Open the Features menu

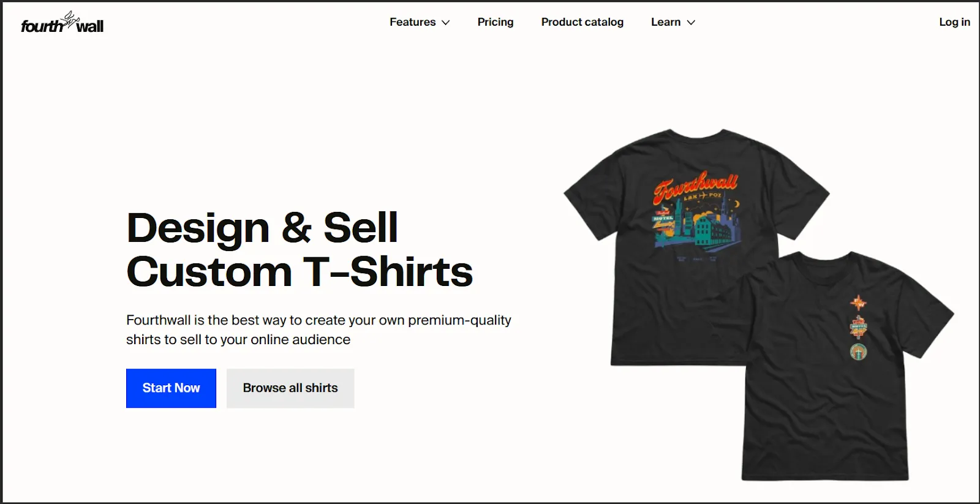point(413,22)
